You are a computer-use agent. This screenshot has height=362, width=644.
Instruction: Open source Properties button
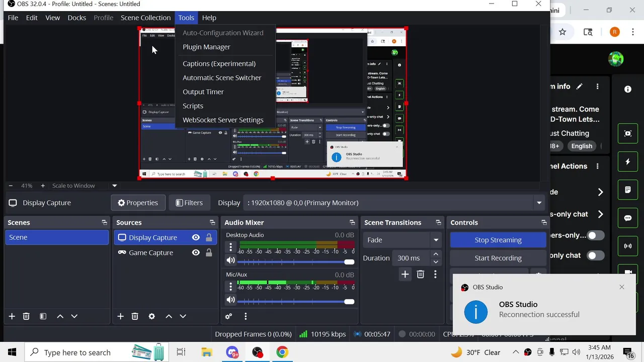(138, 203)
